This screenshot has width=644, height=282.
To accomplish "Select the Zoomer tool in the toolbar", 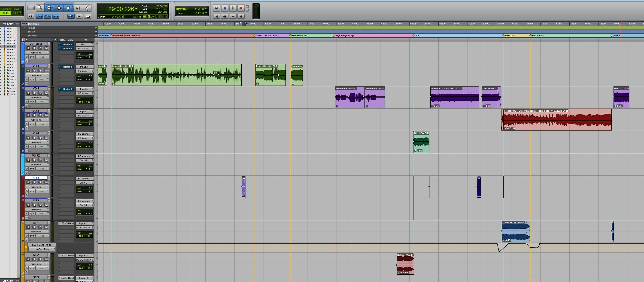I will coord(40,8).
